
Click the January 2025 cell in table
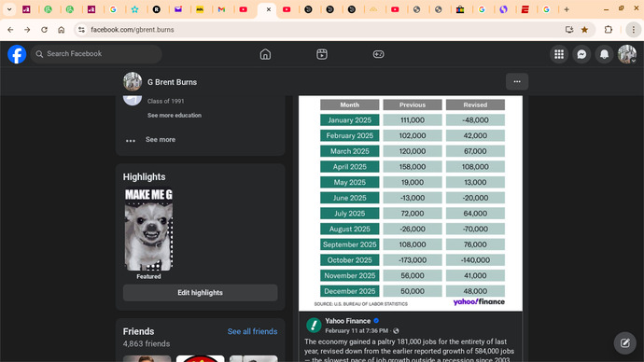click(349, 120)
